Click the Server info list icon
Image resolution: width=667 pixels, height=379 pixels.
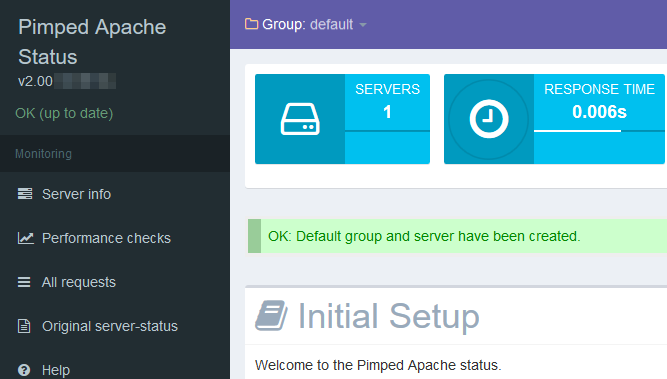tap(25, 194)
